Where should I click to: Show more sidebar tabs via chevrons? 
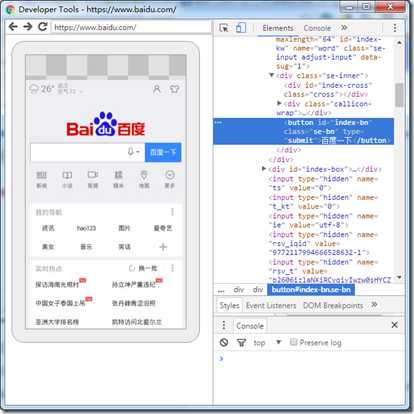tap(374, 305)
